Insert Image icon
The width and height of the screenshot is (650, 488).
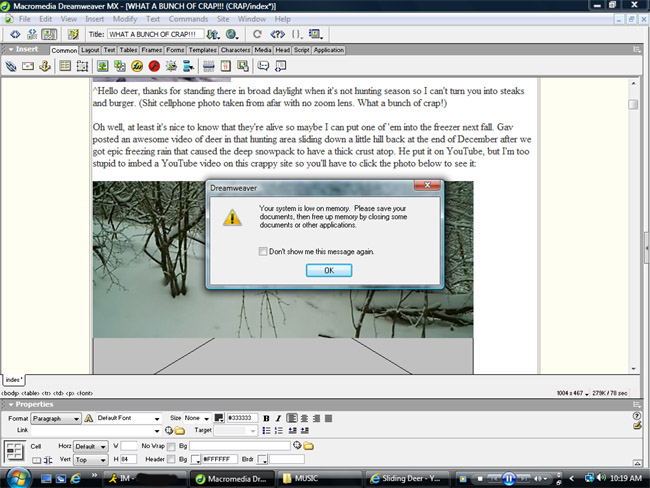[x=102, y=66]
